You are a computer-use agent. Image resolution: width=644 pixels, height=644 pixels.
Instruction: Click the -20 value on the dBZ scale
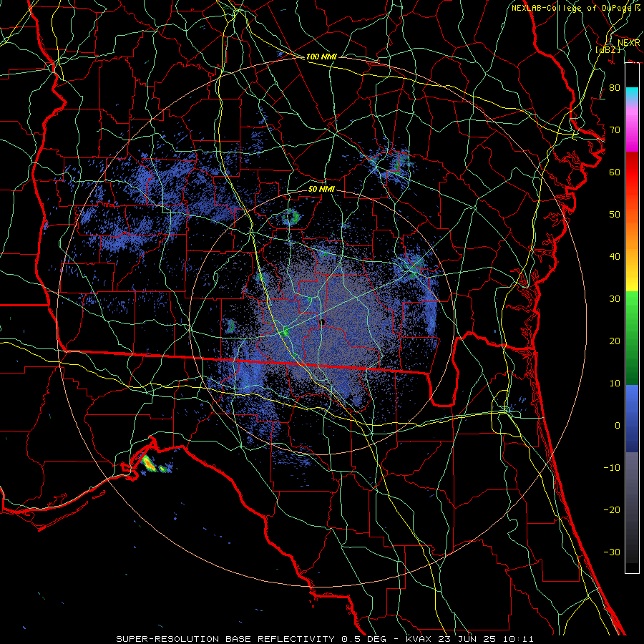pos(612,509)
